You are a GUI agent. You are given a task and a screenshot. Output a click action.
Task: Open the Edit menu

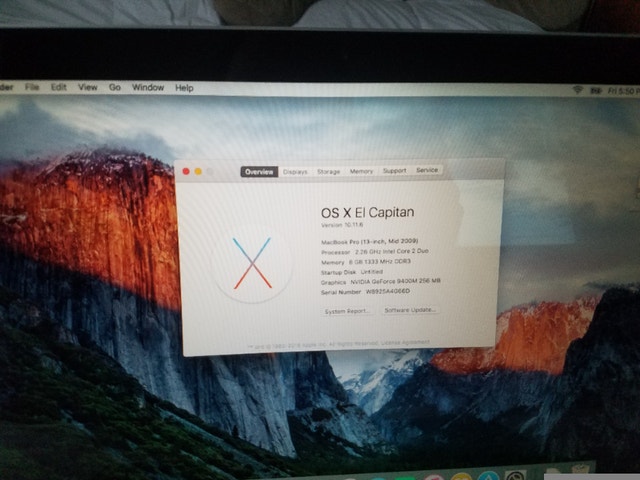click(59, 87)
